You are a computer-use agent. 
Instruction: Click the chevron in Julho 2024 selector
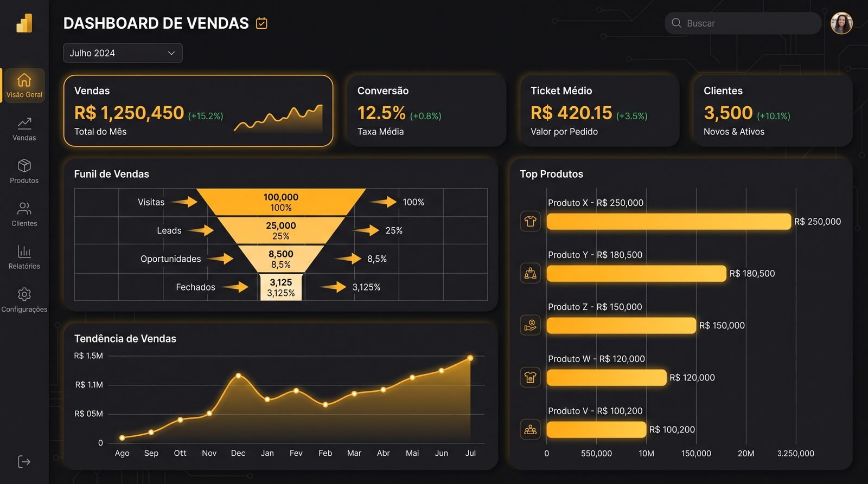[171, 53]
